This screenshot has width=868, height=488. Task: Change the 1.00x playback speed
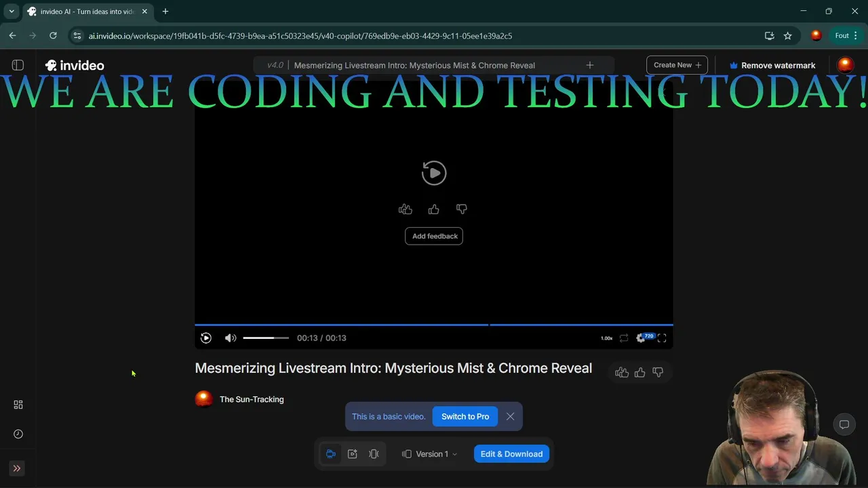[x=606, y=338]
